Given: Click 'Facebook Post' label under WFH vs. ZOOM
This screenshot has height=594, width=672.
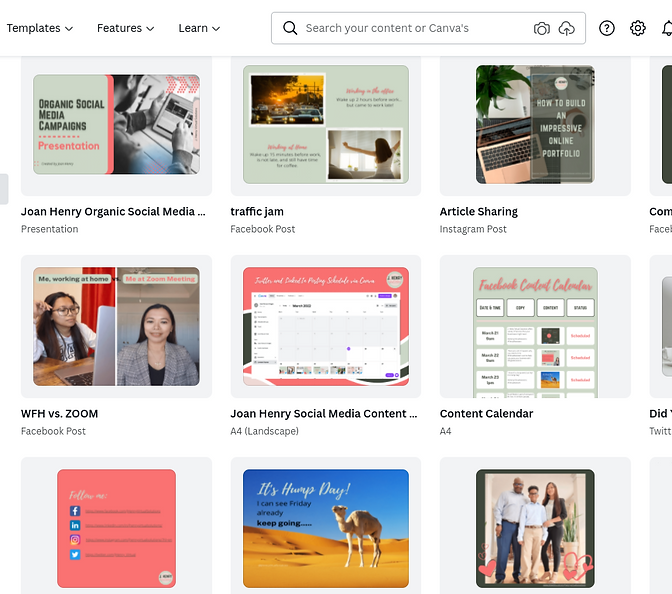Looking at the screenshot, I should [53, 431].
